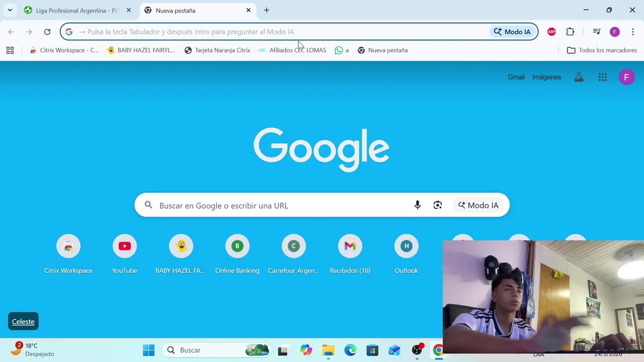Viewport: 644px width, 362px height.
Task: Launch Copilot from the taskbar
Action: point(306,350)
